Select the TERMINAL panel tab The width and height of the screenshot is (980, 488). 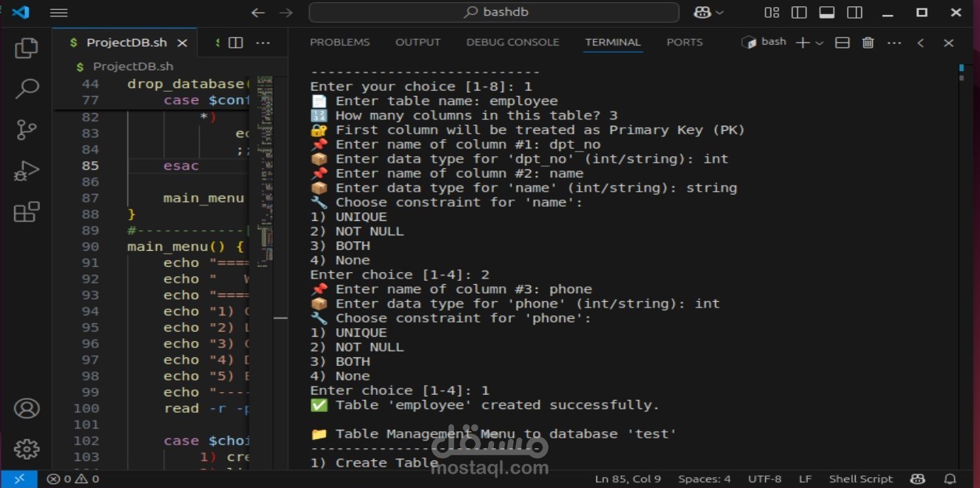(x=613, y=43)
